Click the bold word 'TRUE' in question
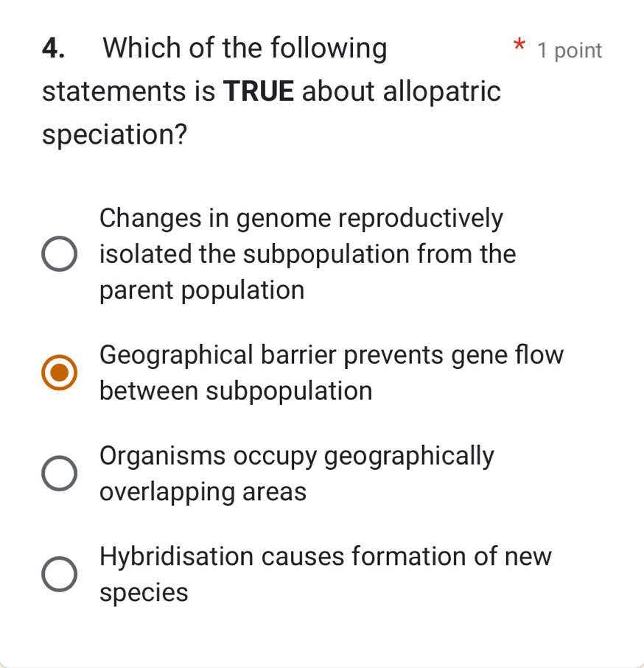The image size is (644, 668). tap(258, 91)
